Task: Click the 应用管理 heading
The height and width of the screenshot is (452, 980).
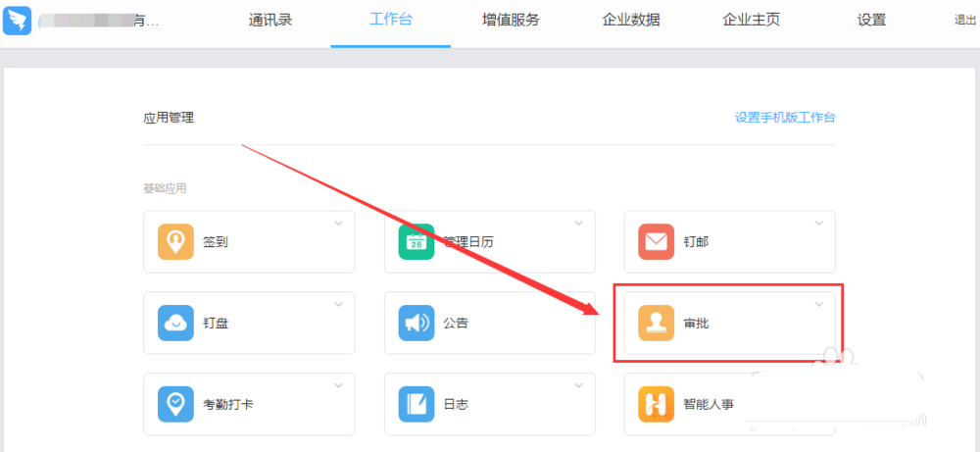Action: (169, 118)
